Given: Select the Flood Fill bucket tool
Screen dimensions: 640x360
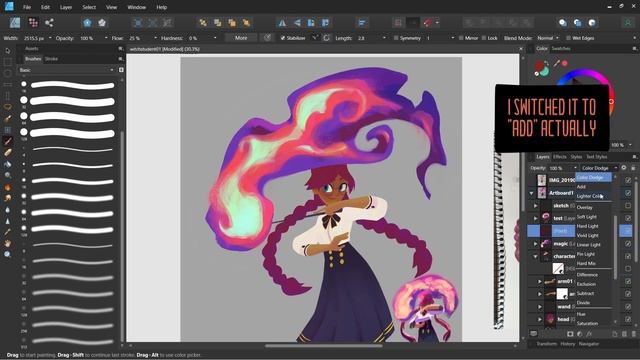Looking at the screenshot, I should pyautogui.click(x=8, y=164).
